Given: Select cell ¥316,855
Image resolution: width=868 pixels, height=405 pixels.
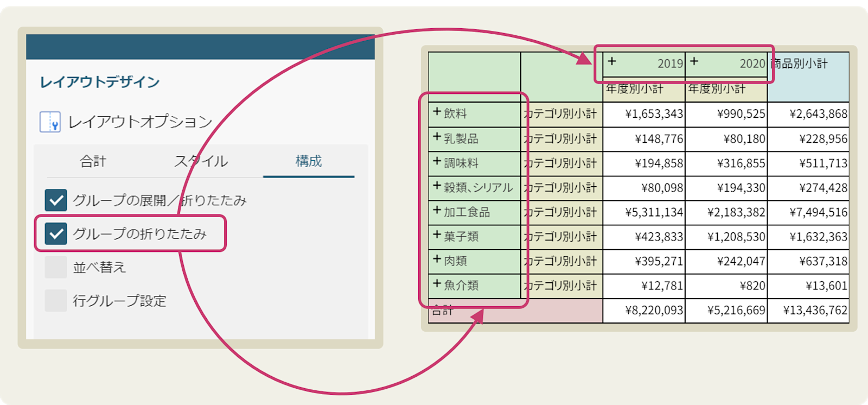Looking at the screenshot, I should pos(726,163).
